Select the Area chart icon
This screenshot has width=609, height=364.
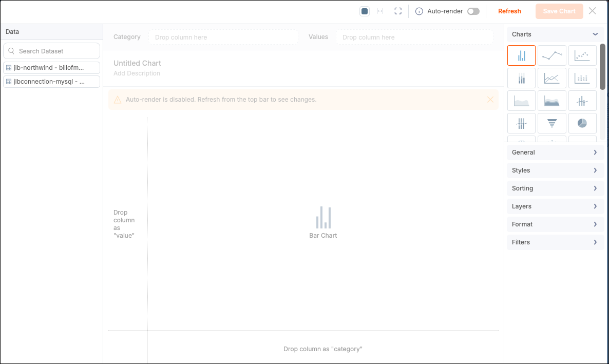tap(521, 101)
